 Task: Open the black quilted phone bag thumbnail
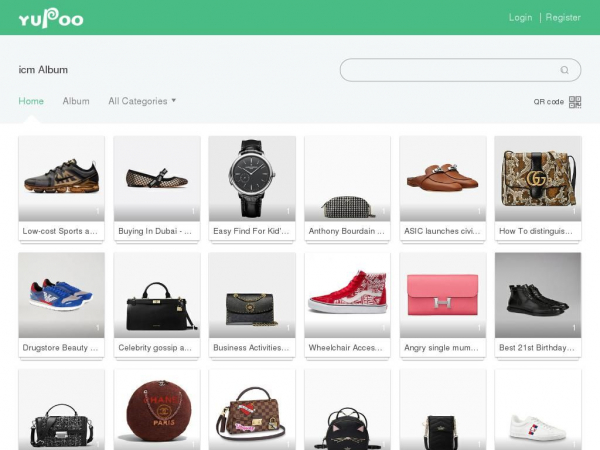tap(443, 409)
